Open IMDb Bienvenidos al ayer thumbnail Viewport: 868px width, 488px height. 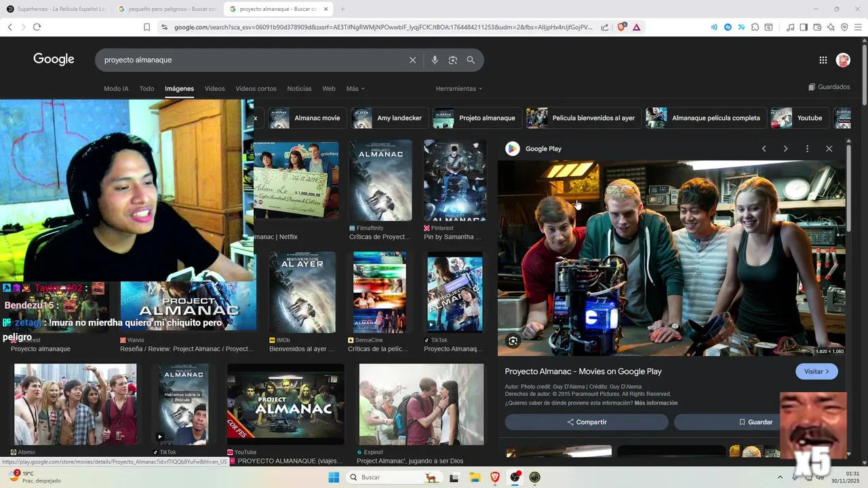click(302, 292)
